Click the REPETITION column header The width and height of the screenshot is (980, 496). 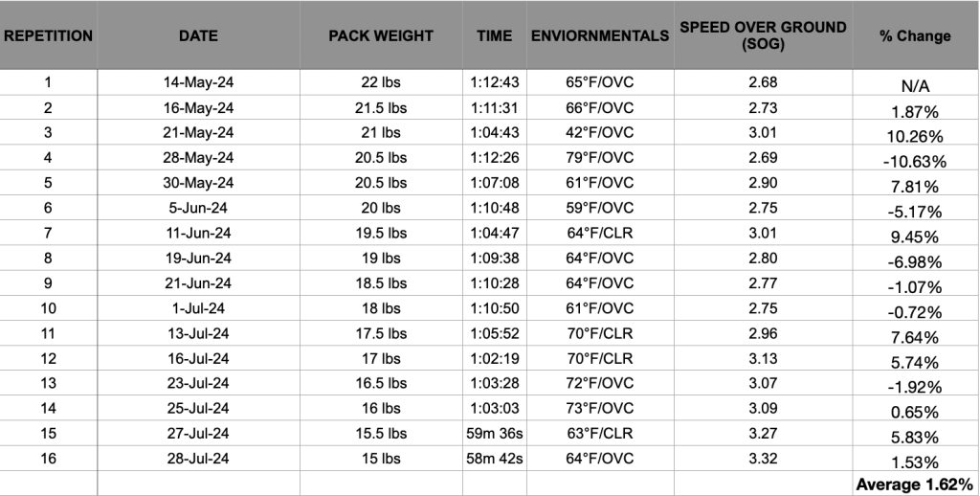pyautogui.click(x=48, y=35)
